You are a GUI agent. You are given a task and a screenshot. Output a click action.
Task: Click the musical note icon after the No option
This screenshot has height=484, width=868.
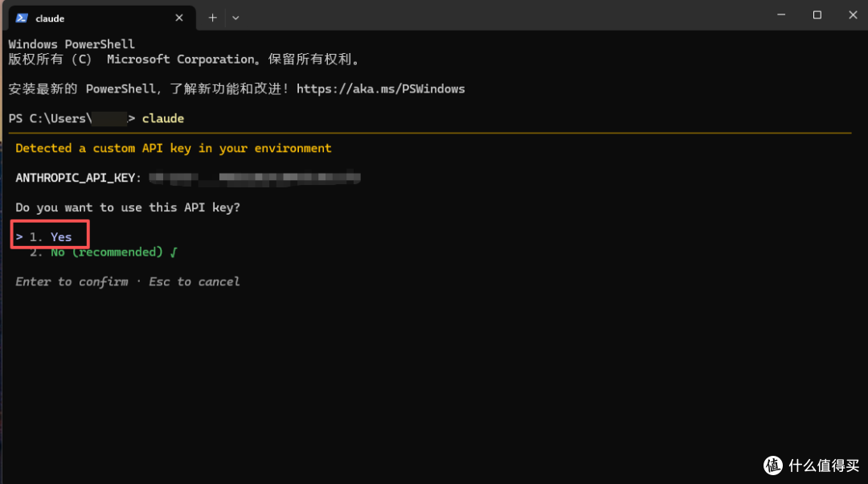tap(173, 252)
